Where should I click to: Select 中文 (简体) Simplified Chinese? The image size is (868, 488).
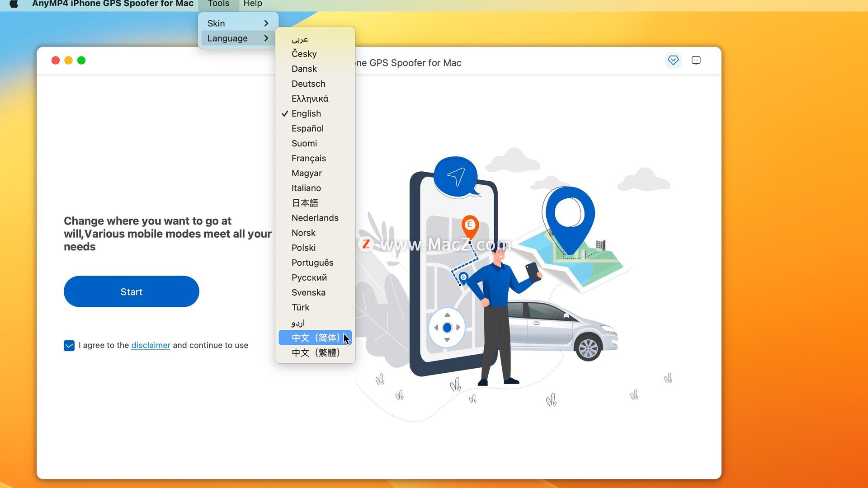click(315, 338)
